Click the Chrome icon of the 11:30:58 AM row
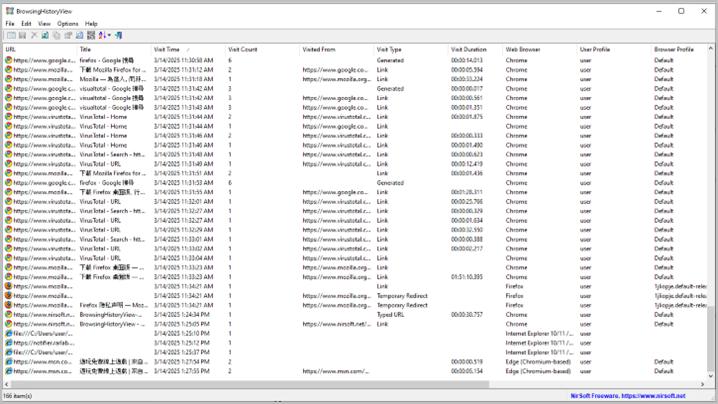 pos(8,60)
